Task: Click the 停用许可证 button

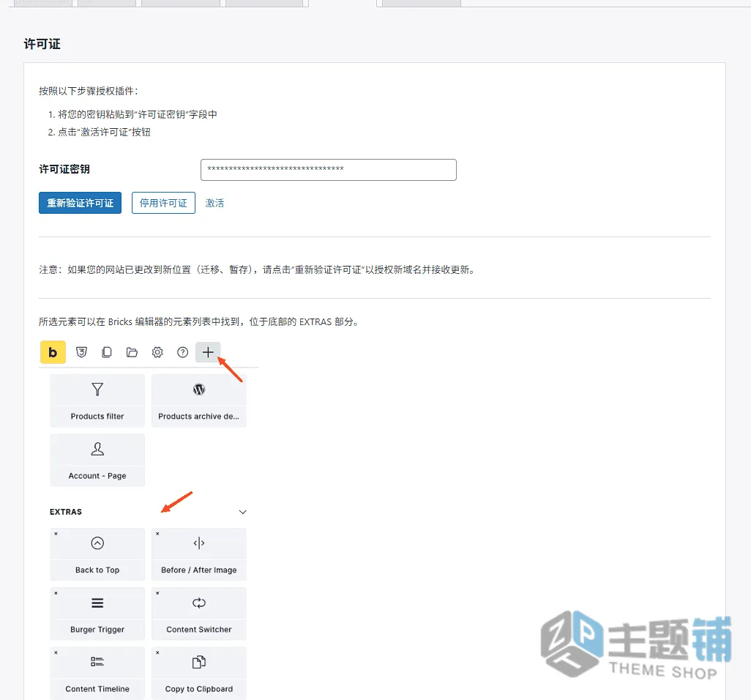Action: [163, 203]
